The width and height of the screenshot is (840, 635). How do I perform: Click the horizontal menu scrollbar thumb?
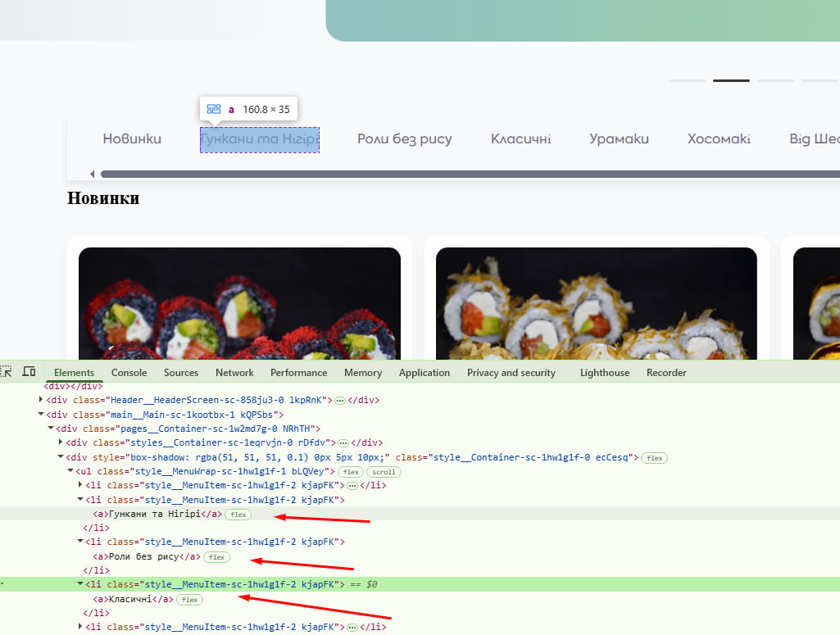tap(470, 174)
